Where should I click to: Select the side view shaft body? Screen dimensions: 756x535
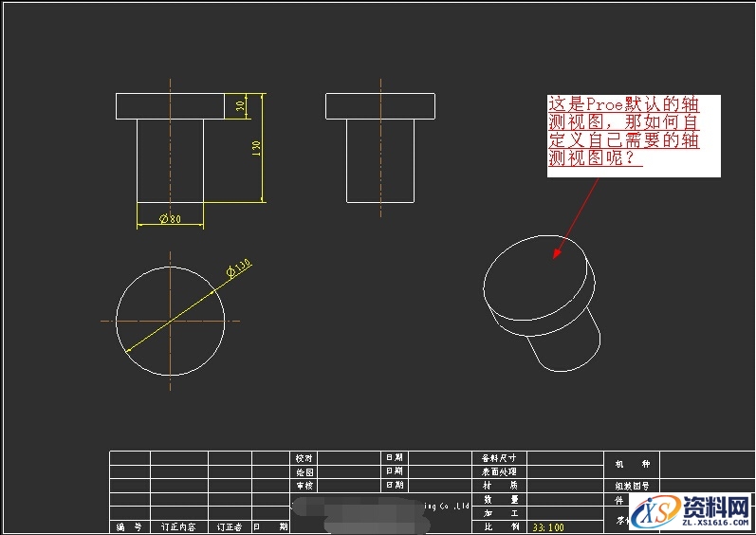(379, 159)
